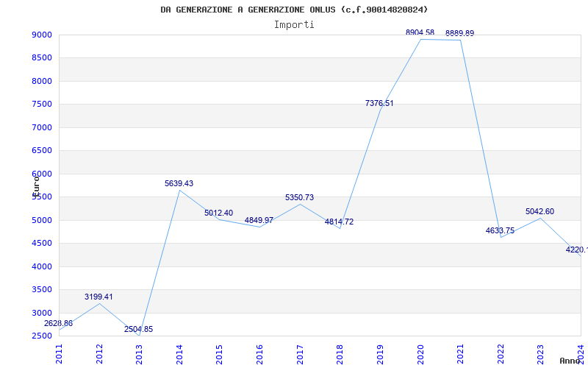Click the x-axis year 2022
This screenshot has height=368, width=588.
[x=501, y=354]
